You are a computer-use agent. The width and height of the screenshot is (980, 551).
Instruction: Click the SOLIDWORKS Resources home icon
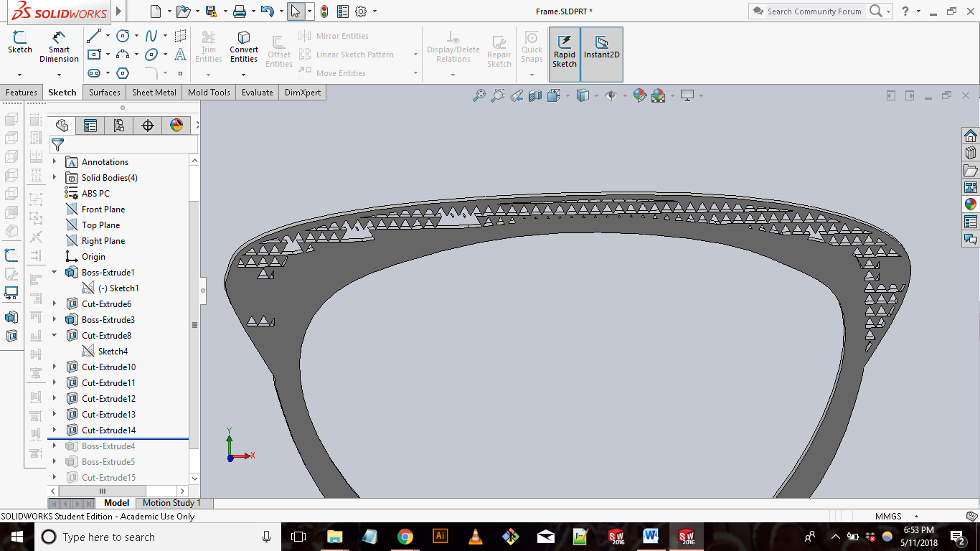971,136
